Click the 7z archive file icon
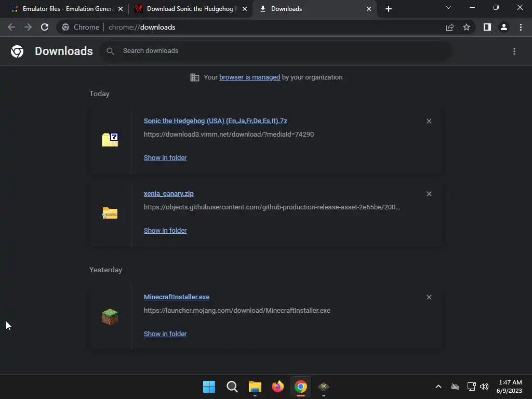 point(110,140)
